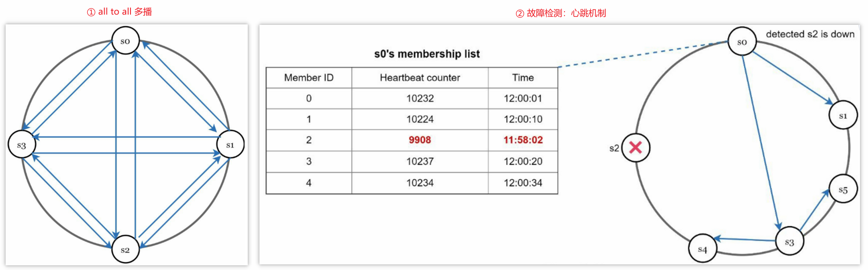Click the "Time" column header
Viewport: 868px width, 270px height.
[523, 78]
